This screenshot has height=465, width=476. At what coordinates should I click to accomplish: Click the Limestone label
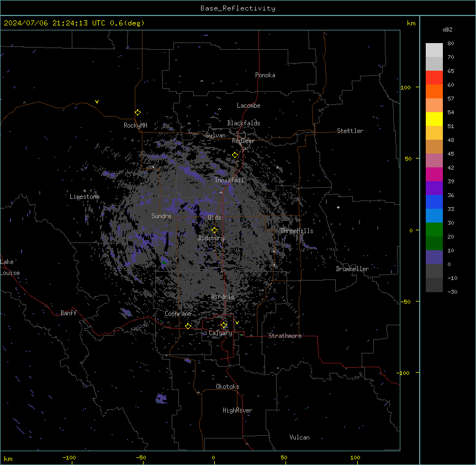coord(84,197)
